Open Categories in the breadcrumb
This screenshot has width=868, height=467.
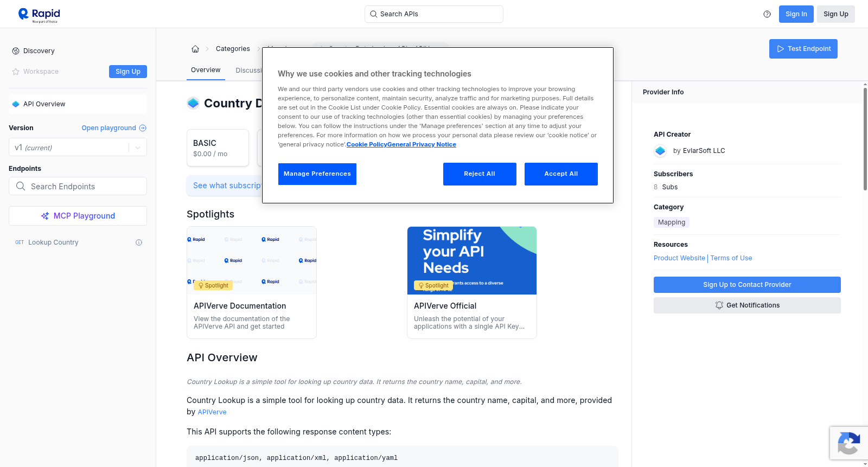(x=233, y=49)
